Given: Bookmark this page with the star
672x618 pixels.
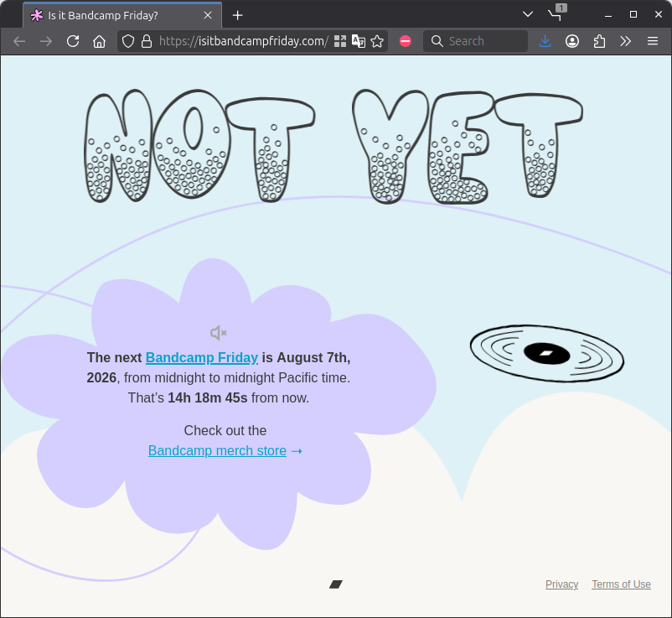Looking at the screenshot, I should [377, 41].
